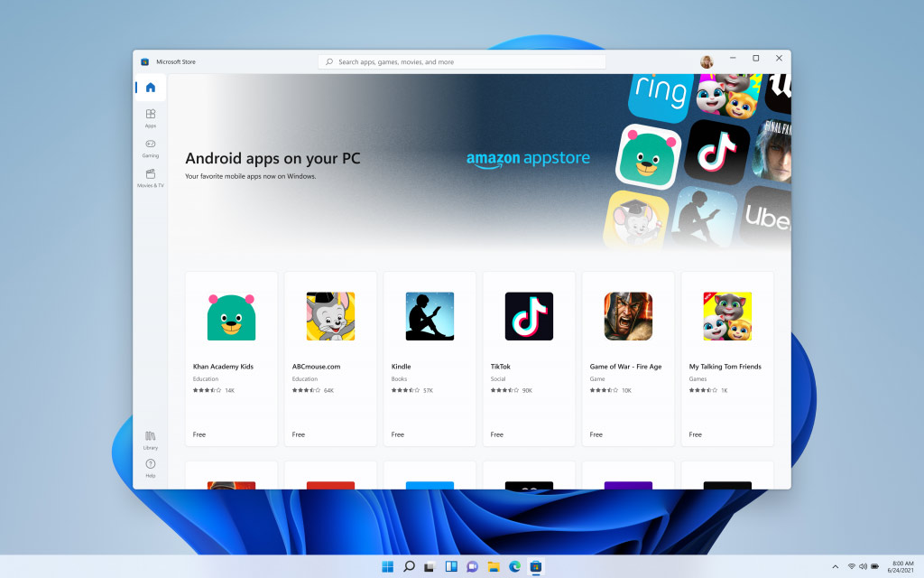Image resolution: width=924 pixels, height=578 pixels.
Task: Click Free price on TikTok card
Action: [497, 434]
